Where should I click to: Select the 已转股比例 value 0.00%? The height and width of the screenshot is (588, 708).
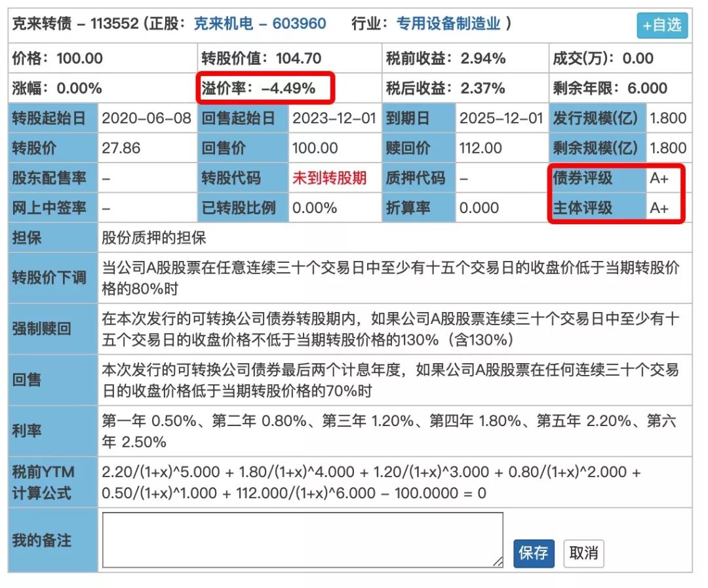(314, 208)
